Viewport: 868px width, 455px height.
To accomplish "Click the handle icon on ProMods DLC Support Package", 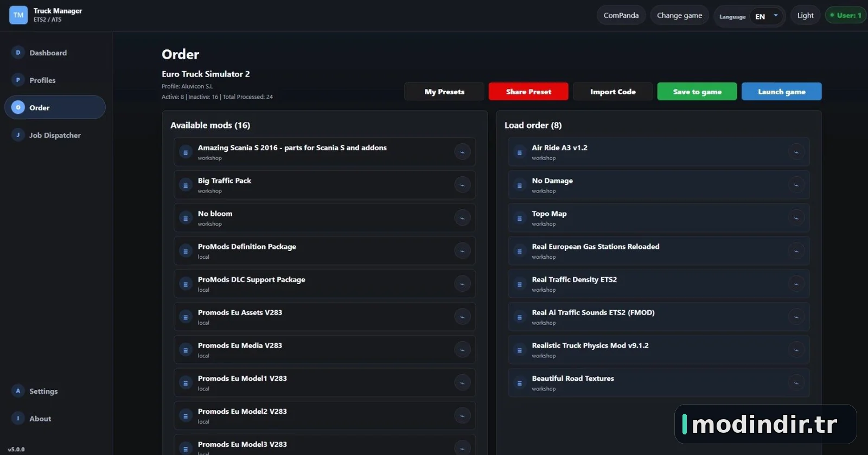I will (186, 284).
